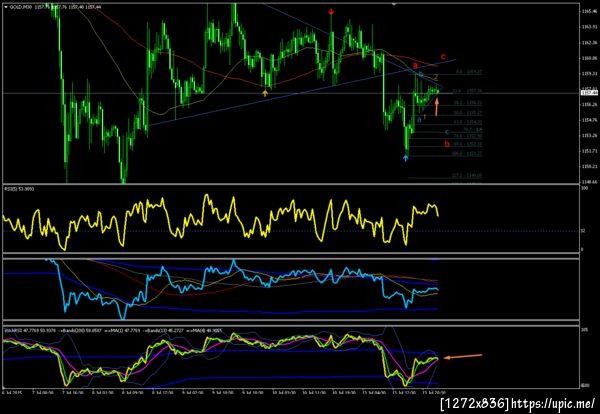This screenshot has width=600, height=414.
Task: Select the red wave label b near the 88.6 fib
Action: (x=447, y=144)
